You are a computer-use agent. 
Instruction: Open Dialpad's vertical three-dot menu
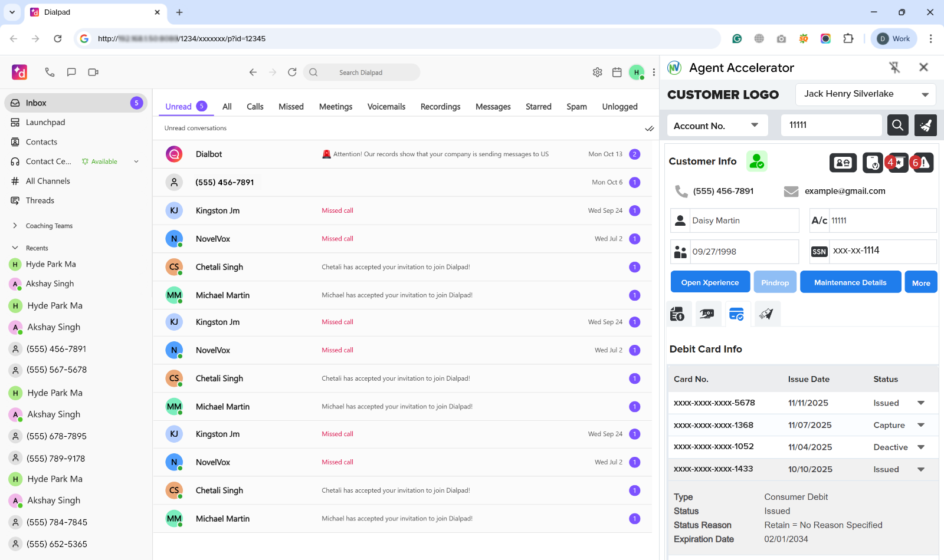tap(654, 72)
